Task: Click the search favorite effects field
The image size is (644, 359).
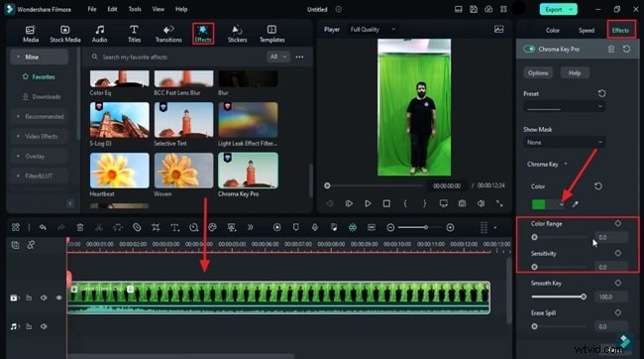Action: pos(176,58)
